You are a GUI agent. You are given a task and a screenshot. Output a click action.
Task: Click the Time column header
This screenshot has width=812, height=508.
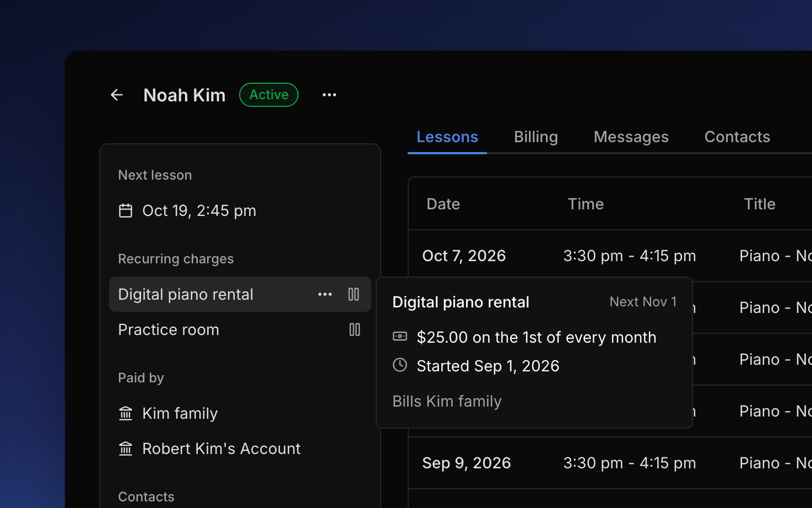pos(586,204)
